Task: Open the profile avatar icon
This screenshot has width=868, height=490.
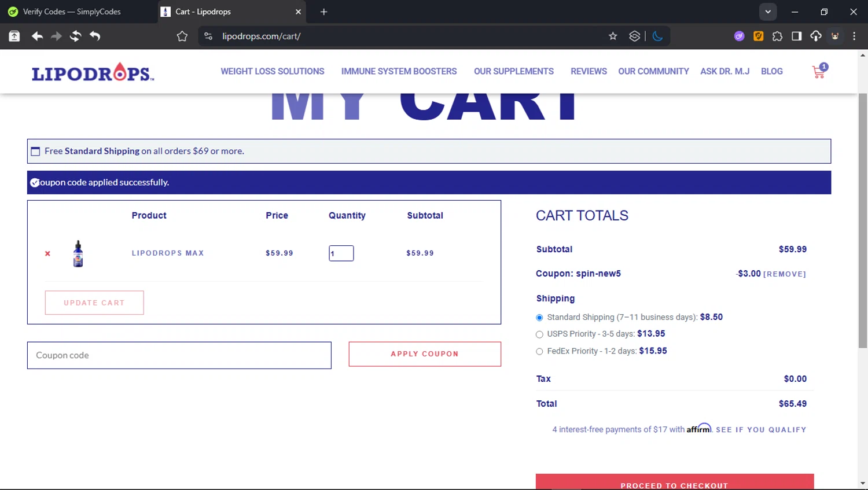Action: [x=835, y=36]
